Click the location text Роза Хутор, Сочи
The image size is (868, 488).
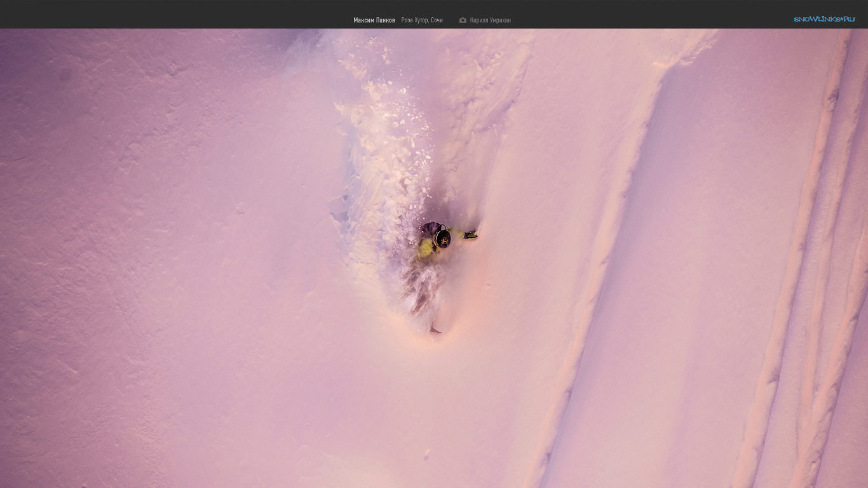tap(422, 20)
